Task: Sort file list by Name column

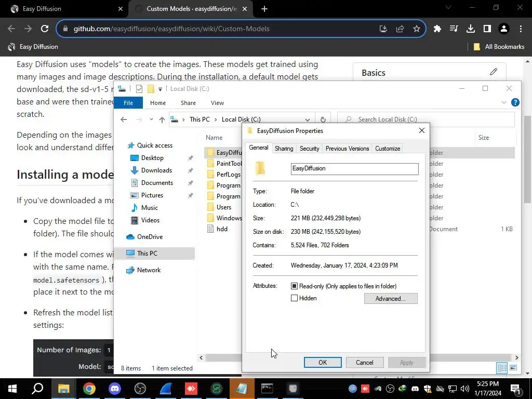Action: (214, 138)
